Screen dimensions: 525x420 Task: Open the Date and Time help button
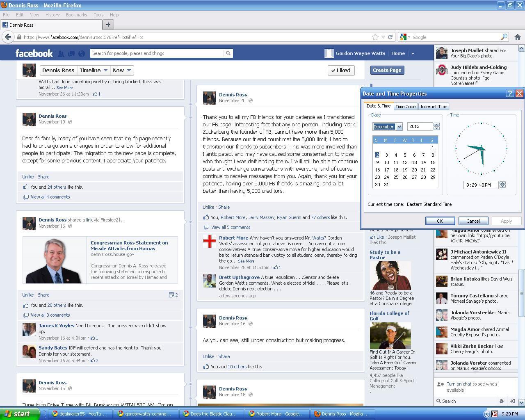tap(510, 94)
